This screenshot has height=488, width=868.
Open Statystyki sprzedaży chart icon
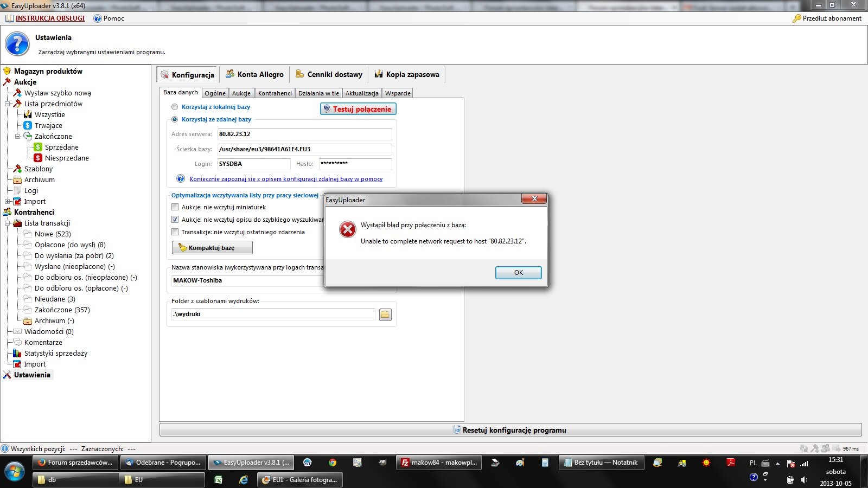pos(17,354)
